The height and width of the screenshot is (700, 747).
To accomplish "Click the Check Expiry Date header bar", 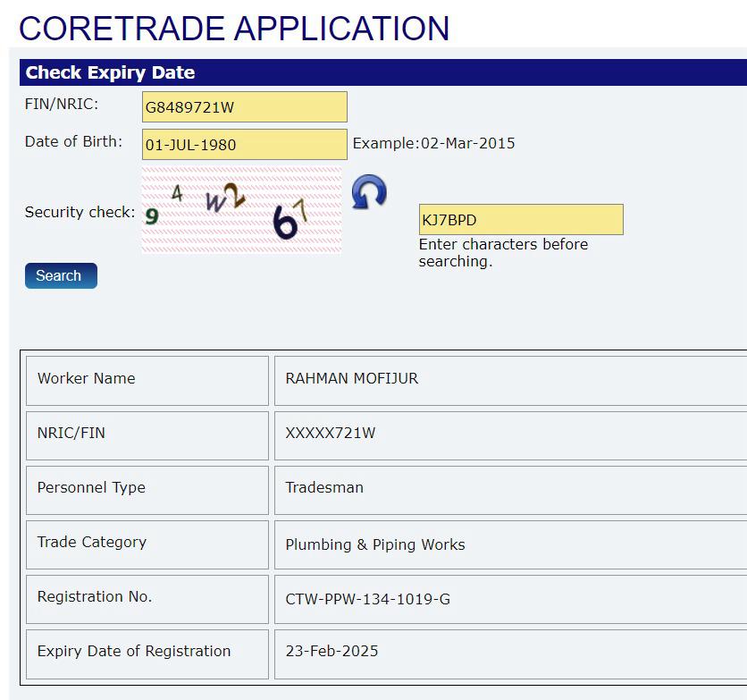I will point(382,72).
